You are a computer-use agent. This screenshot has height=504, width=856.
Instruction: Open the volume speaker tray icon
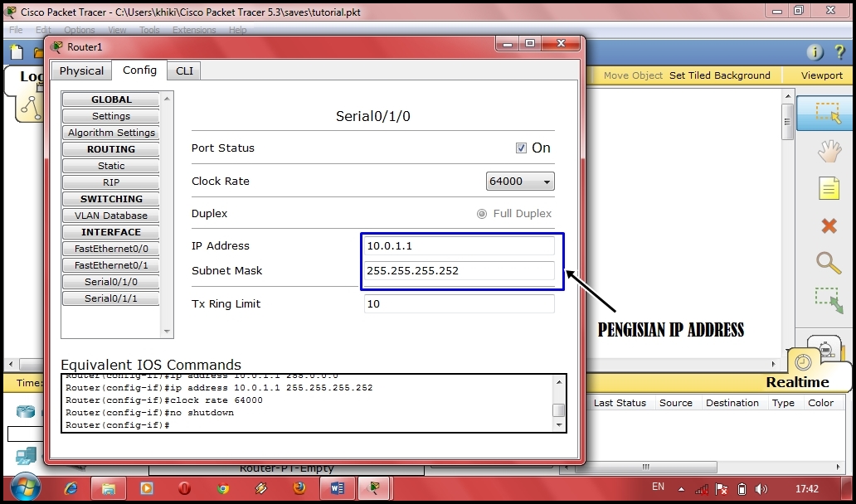761,489
